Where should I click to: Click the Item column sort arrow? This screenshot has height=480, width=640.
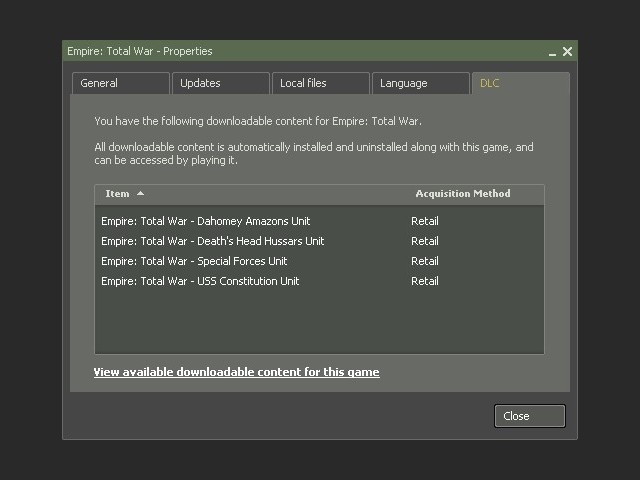pos(140,193)
